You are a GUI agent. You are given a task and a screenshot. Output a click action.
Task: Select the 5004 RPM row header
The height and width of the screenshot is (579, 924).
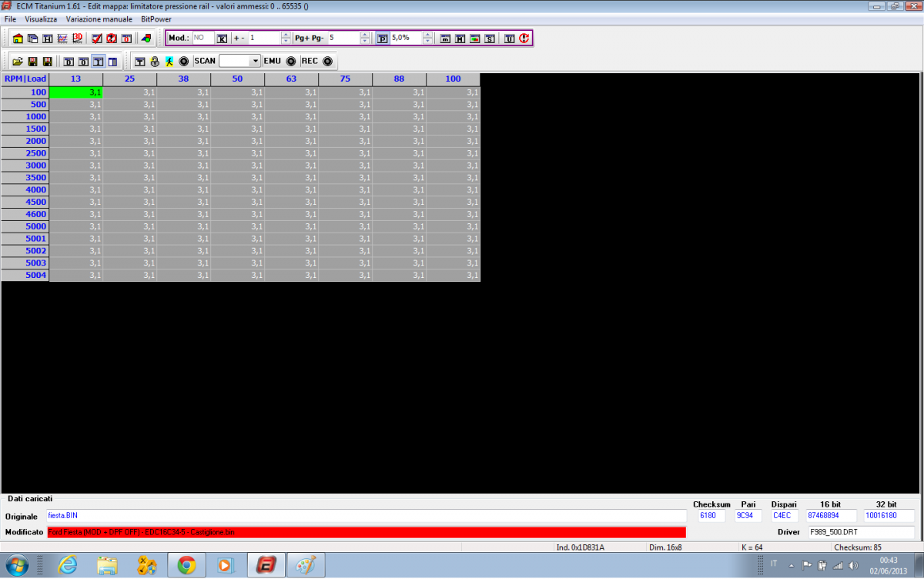click(x=25, y=275)
